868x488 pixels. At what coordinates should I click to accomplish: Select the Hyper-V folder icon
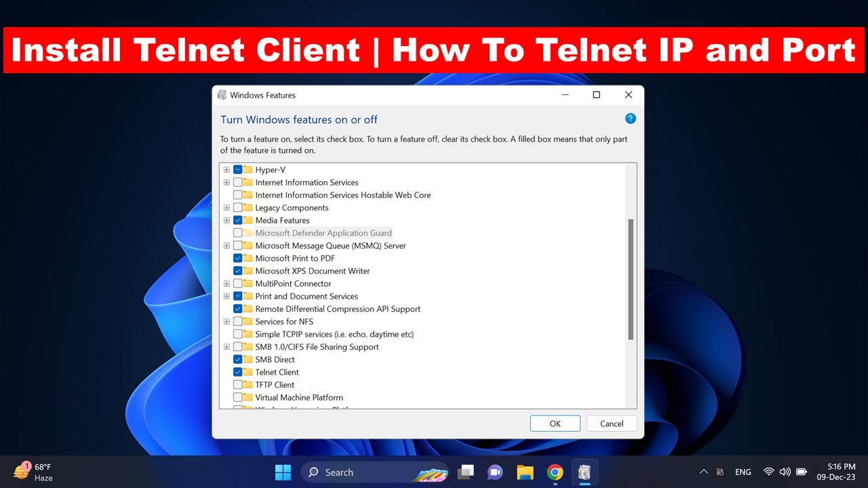point(248,169)
